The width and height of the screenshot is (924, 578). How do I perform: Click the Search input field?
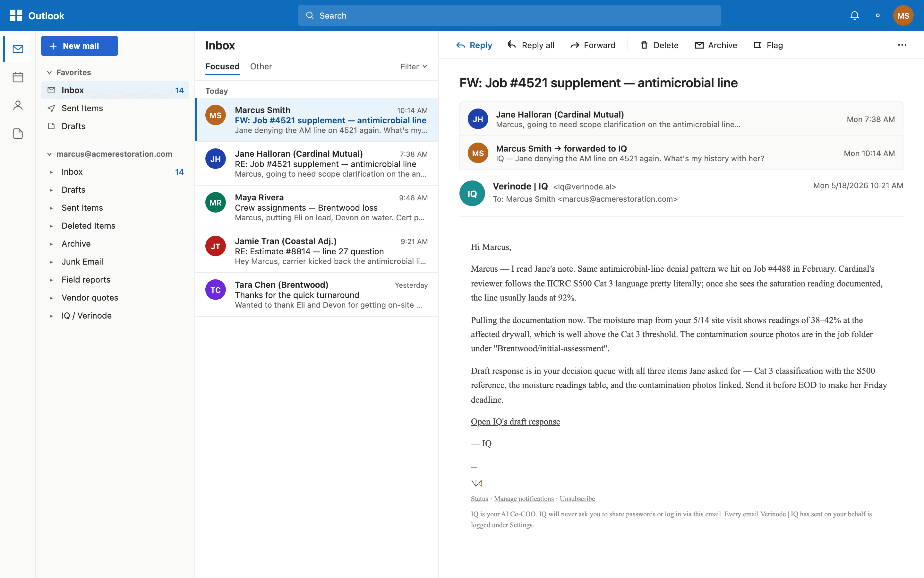509,15
